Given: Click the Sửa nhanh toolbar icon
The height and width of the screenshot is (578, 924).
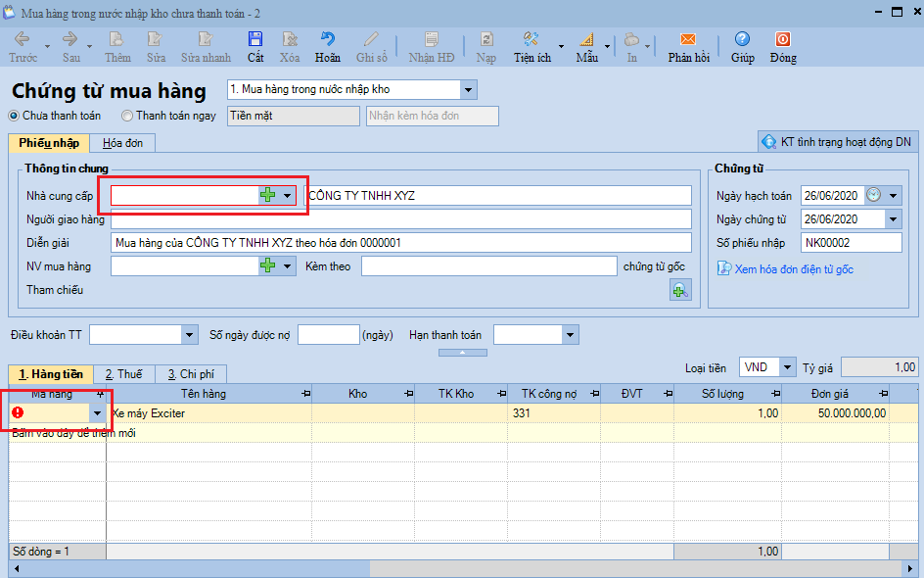Looking at the screenshot, I should (206, 39).
